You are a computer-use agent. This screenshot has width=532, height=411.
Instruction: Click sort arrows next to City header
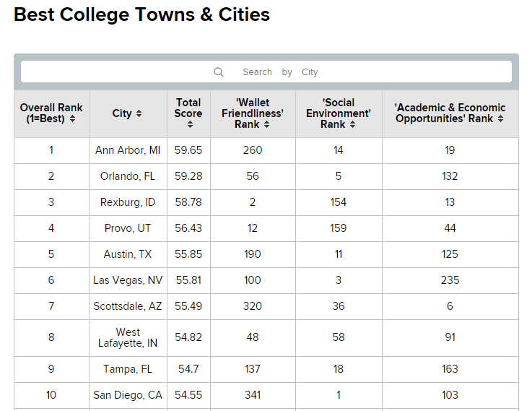coord(139,114)
